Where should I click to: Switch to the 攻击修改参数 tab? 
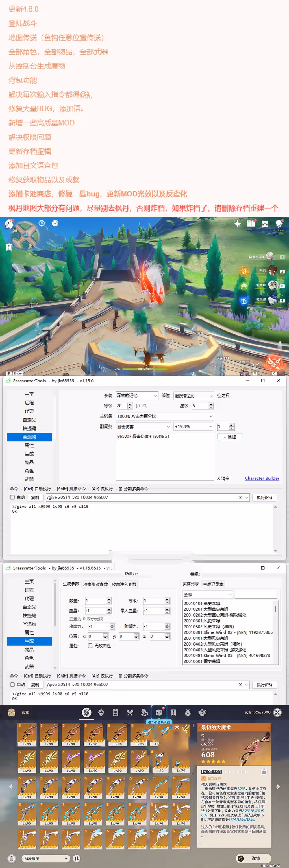coord(96,584)
